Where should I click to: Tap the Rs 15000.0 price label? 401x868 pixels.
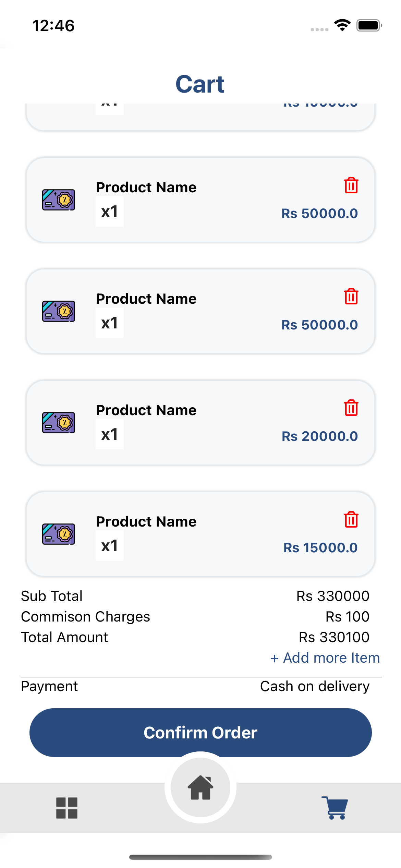pos(320,547)
